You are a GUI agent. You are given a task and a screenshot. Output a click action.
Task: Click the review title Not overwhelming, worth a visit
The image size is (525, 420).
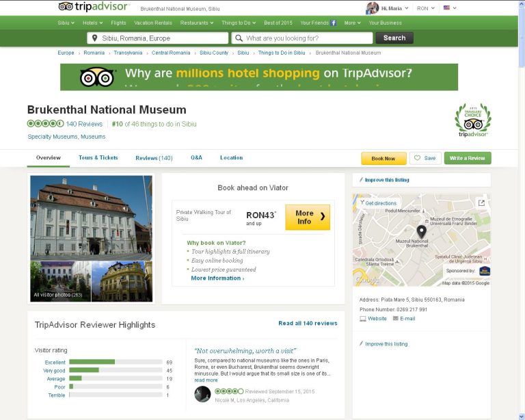point(245,351)
